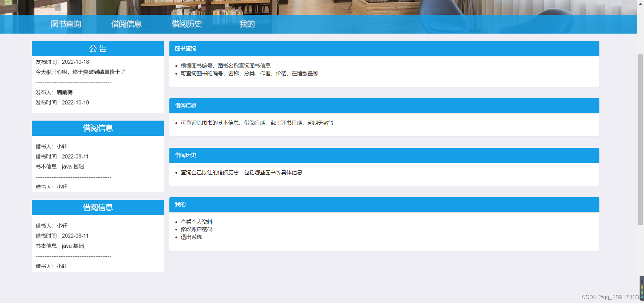Open the 借阅信息 navigation menu item
The image size is (644, 303).
click(x=126, y=24)
